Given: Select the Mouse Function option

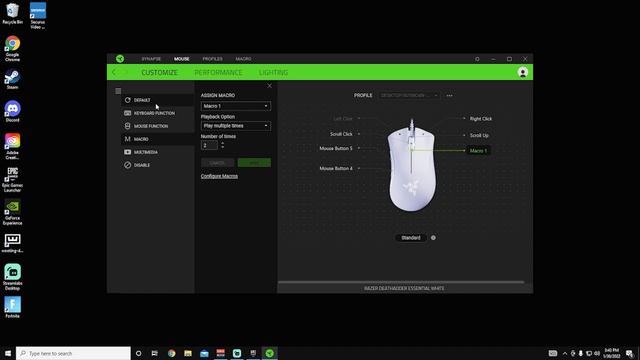Looking at the screenshot, I should (x=158, y=126).
